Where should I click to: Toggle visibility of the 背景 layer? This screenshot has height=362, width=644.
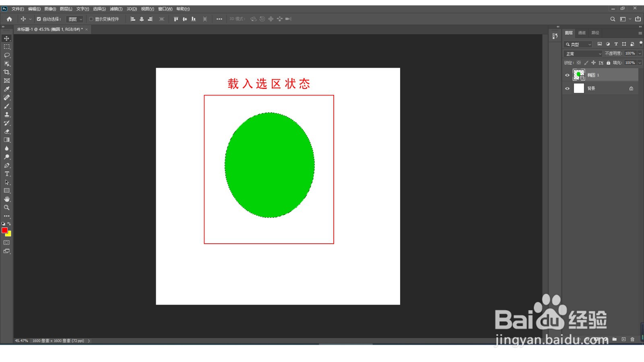coord(567,88)
